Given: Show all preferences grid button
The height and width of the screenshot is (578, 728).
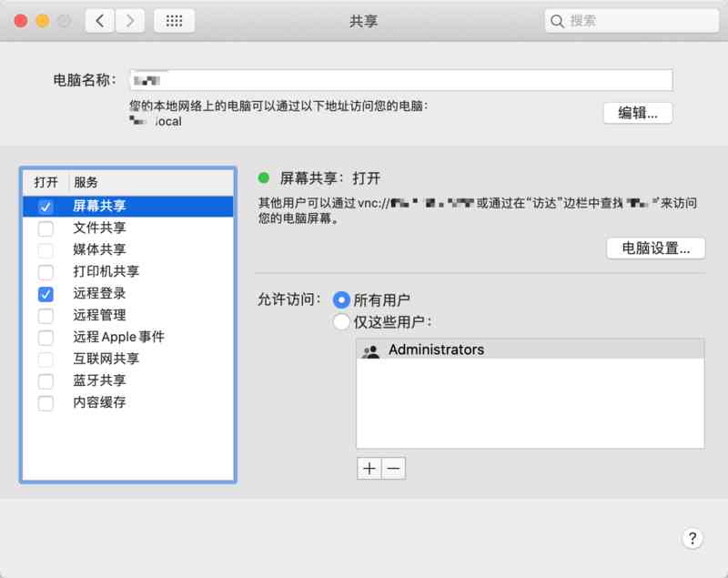Looking at the screenshot, I should [174, 20].
